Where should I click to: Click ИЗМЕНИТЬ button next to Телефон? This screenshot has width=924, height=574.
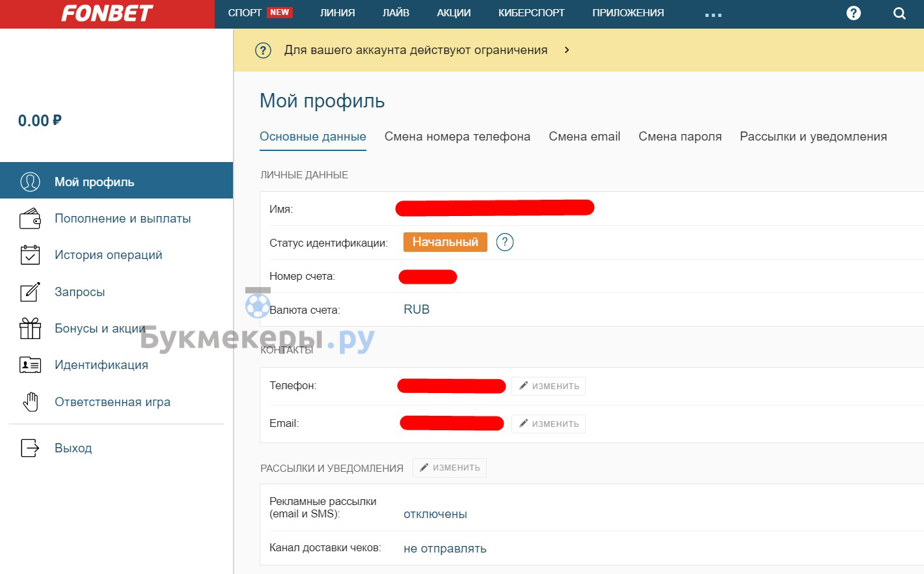tap(549, 386)
